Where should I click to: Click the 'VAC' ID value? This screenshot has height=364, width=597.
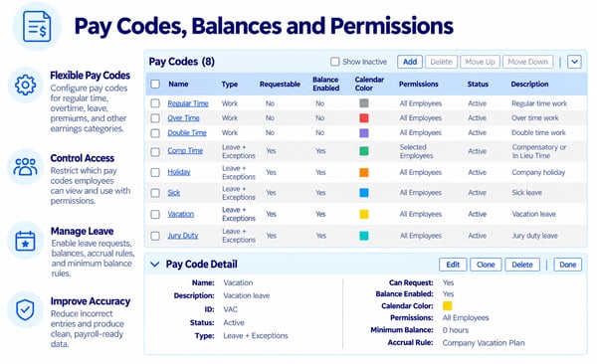(x=231, y=309)
